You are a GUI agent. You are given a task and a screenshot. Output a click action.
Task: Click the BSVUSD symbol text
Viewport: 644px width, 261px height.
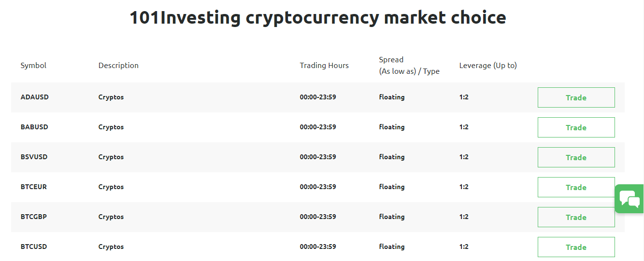click(34, 157)
